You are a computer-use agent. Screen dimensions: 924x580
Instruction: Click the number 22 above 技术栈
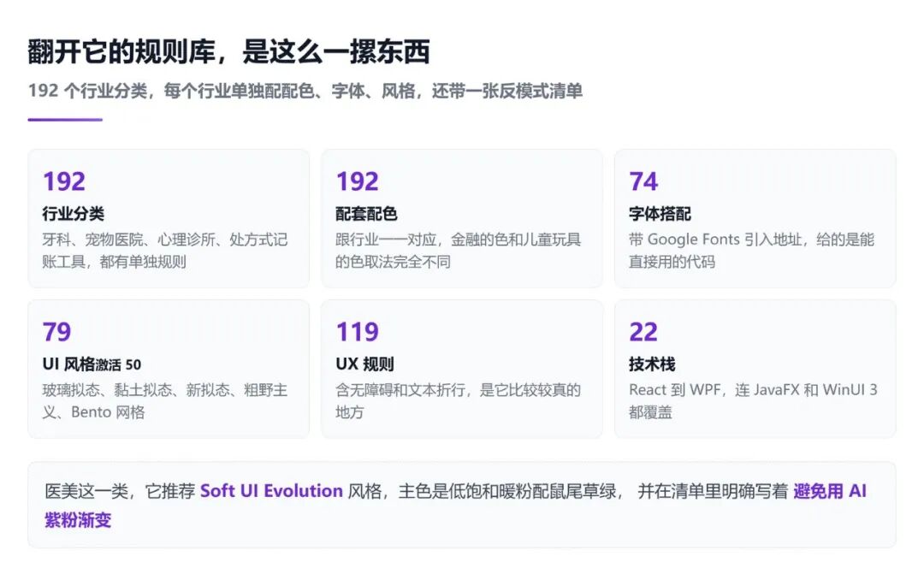[643, 332]
